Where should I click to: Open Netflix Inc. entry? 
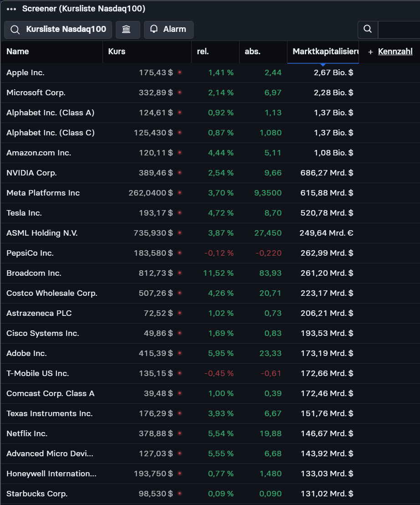[27, 433]
